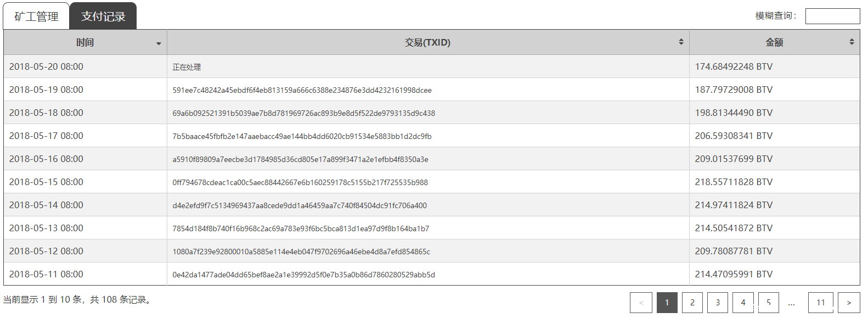Sort by 时间 column descending arrow
Image resolution: width=868 pixels, height=318 pixels.
[159, 43]
